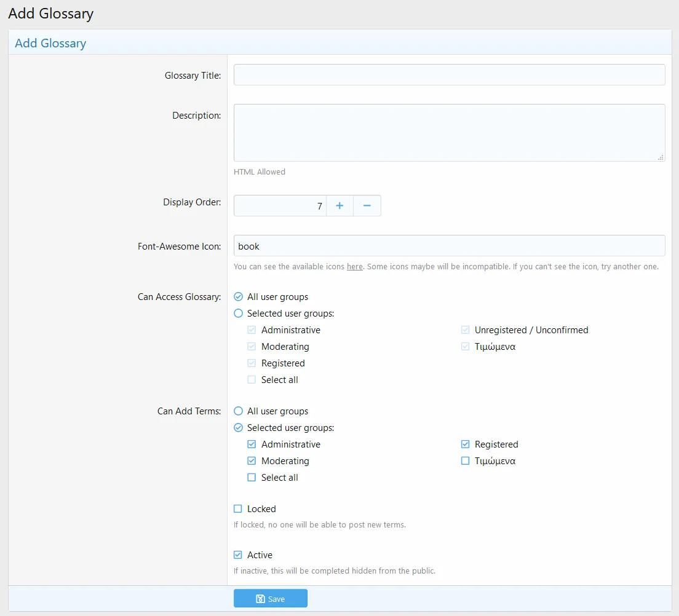Viewport: 679px width, 616px height.
Task: Click the minus icon to decrease Display Order
Action: pos(367,206)
